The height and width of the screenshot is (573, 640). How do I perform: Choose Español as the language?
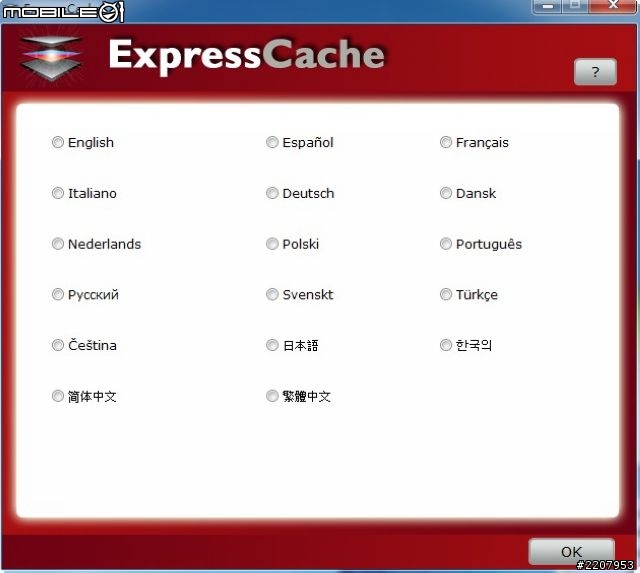point(272,142)
